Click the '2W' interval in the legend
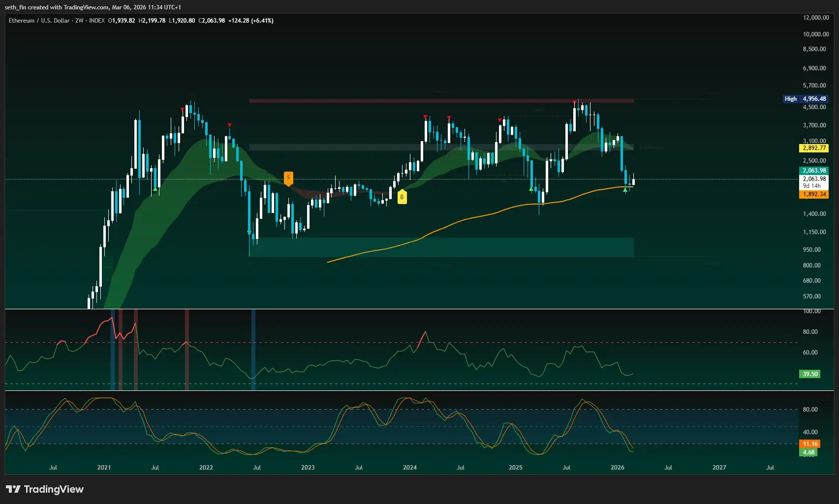This screenshot has height=504, width=839. (79, 21)
